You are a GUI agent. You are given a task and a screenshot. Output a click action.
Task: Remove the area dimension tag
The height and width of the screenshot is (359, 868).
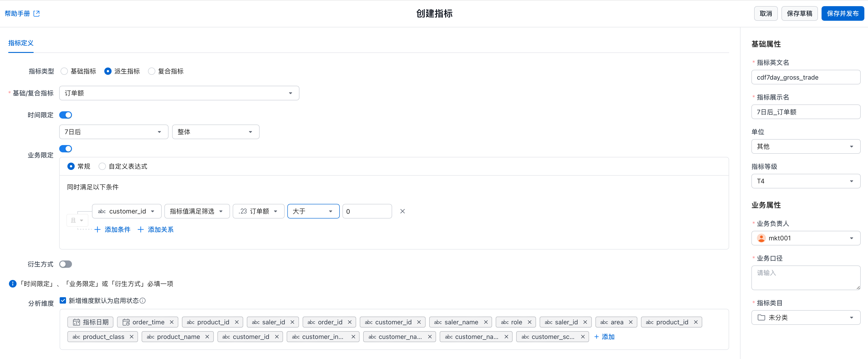[x=631, y=322]
